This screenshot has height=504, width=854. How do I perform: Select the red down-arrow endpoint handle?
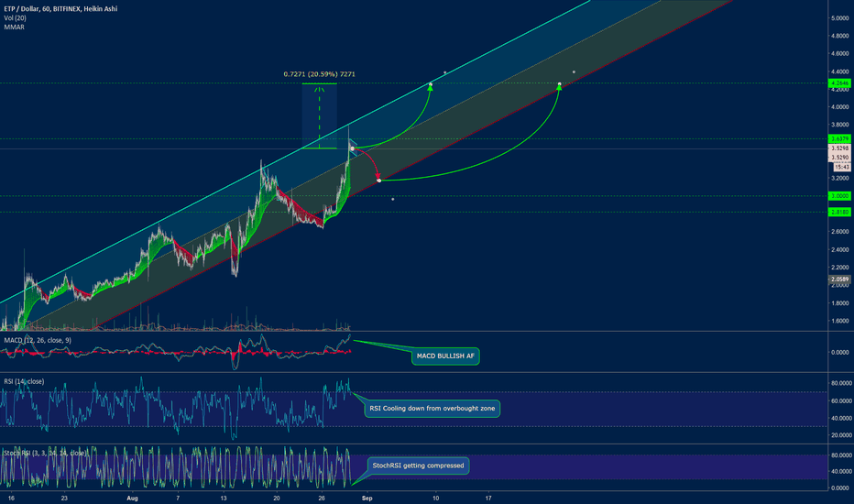378,180
